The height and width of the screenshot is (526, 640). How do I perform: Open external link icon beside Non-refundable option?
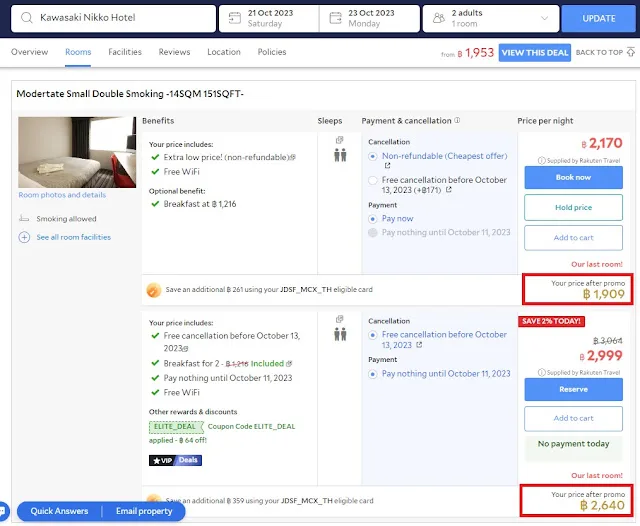point(387,166)
